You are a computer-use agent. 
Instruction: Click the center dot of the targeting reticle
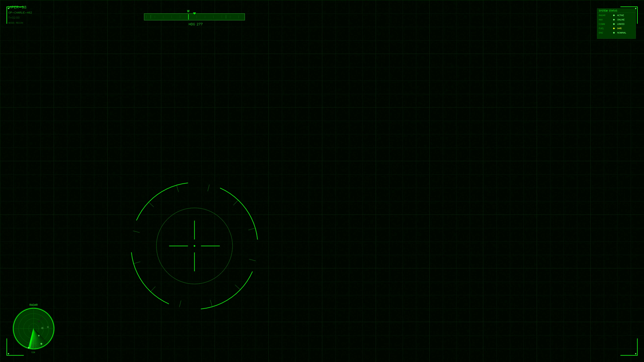pos(194,246)
